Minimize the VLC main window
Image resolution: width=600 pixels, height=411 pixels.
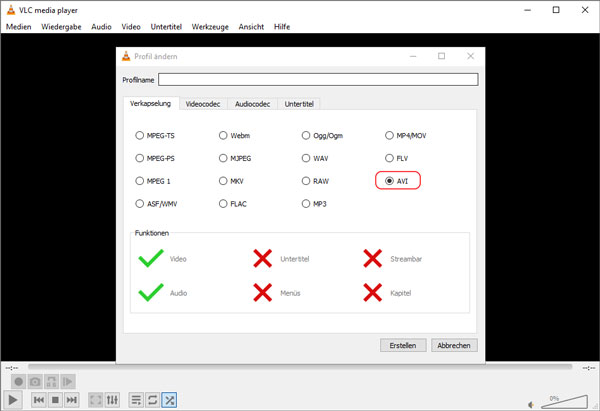pos(528,10)
